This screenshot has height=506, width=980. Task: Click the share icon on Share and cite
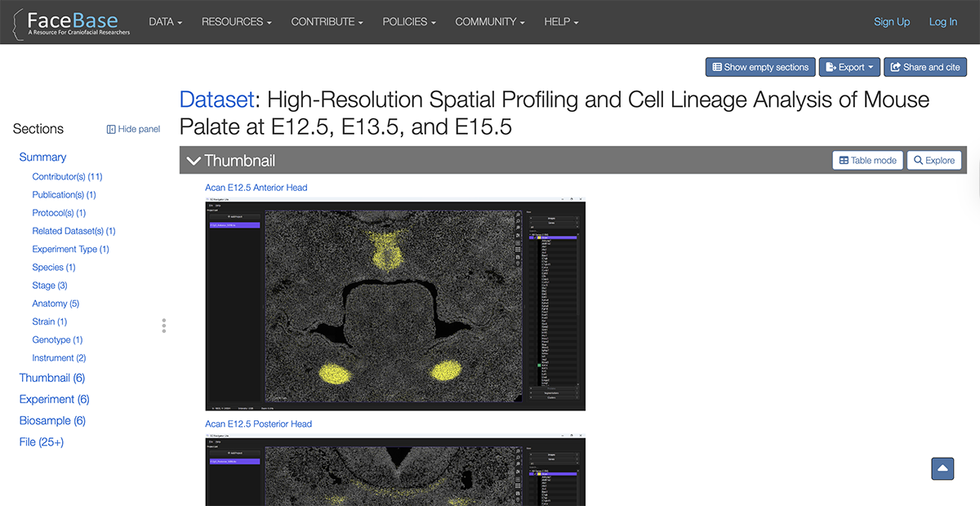[x=896, y=67]
